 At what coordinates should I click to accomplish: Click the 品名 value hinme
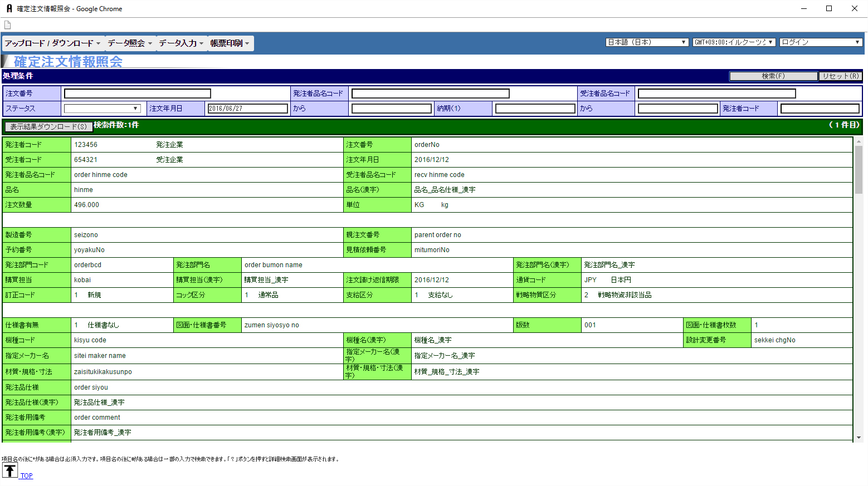coord(84,190)
